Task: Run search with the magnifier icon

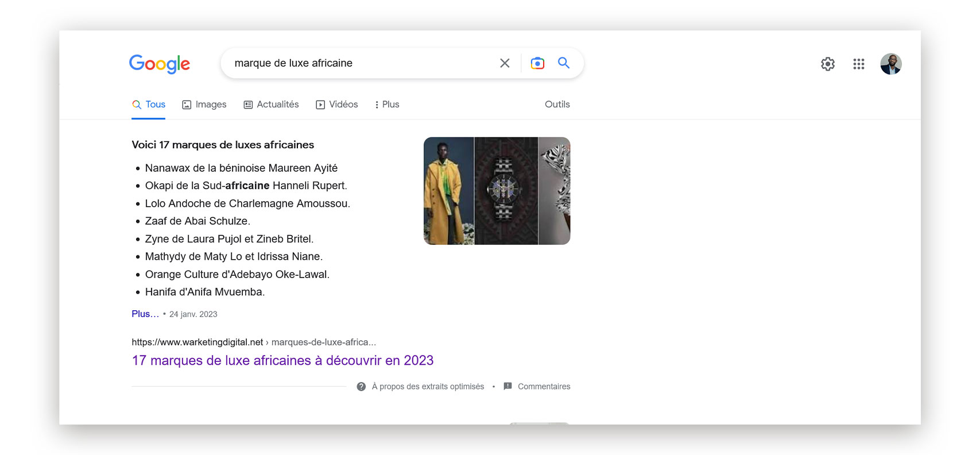Action: click(564, 63)
